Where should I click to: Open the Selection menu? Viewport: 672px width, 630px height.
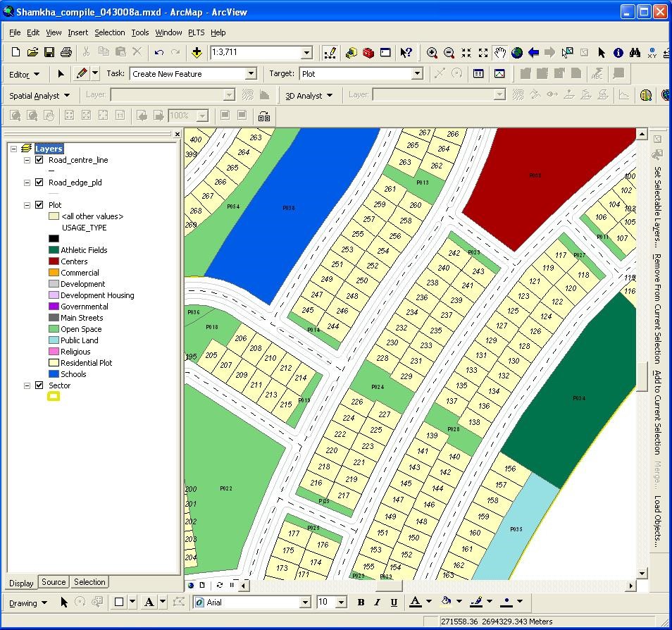[x=109, y=32]
